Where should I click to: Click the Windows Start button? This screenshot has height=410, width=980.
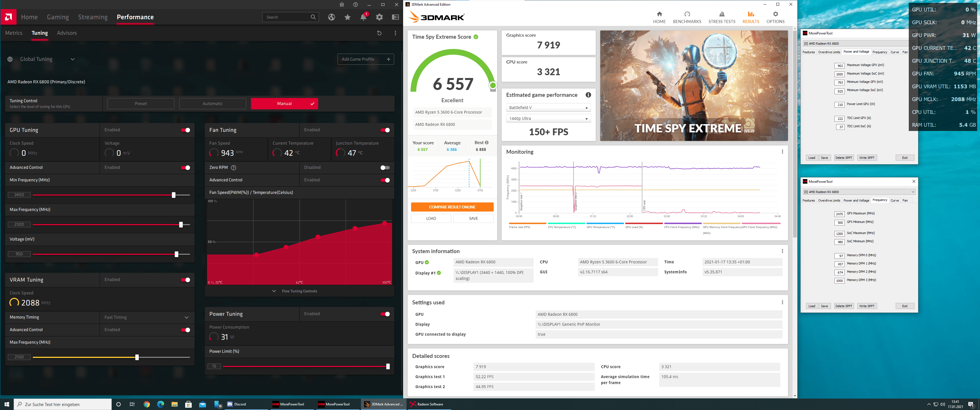point(7,404)
